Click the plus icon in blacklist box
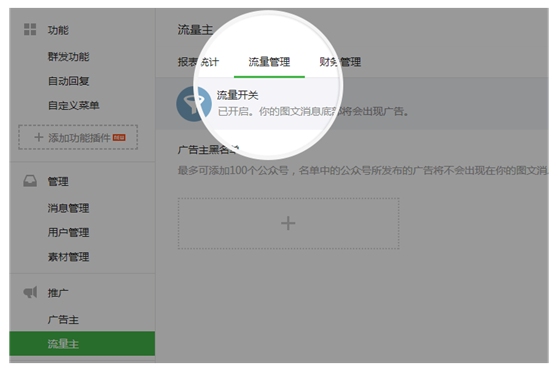558x371 pixels. 288,223
